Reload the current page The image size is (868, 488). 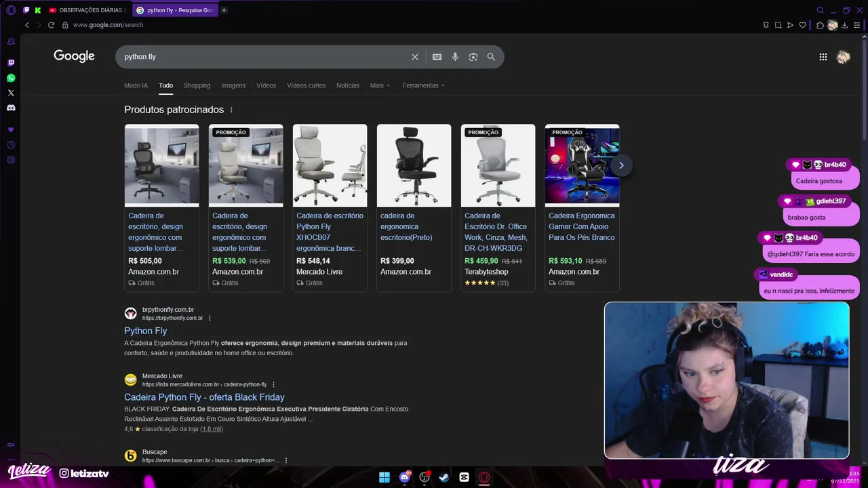51,25
